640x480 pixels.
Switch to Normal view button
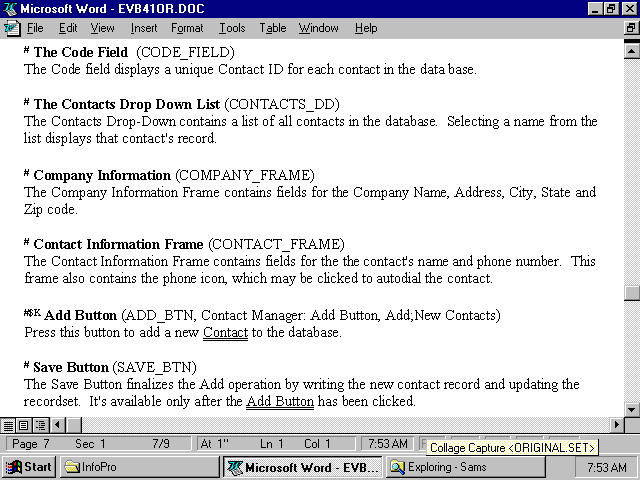click(8, 426)
